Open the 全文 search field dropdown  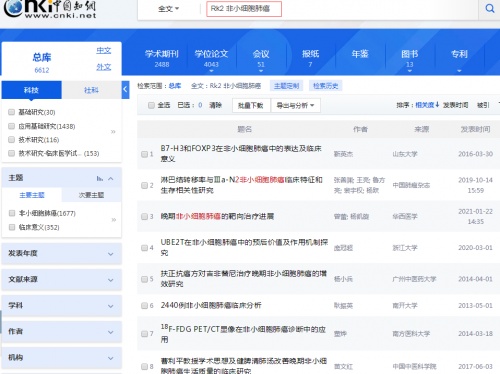click(168, 9)
